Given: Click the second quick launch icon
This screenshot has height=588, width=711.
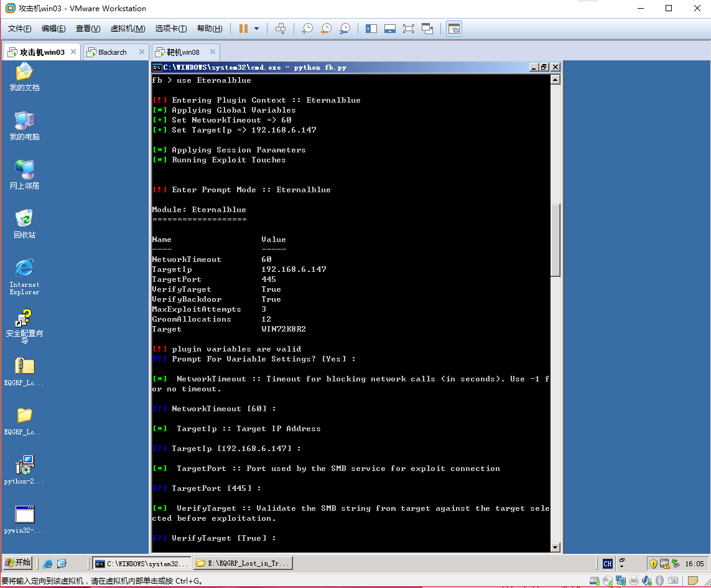Looking at the screenshot, I should (x=62, y=564).
